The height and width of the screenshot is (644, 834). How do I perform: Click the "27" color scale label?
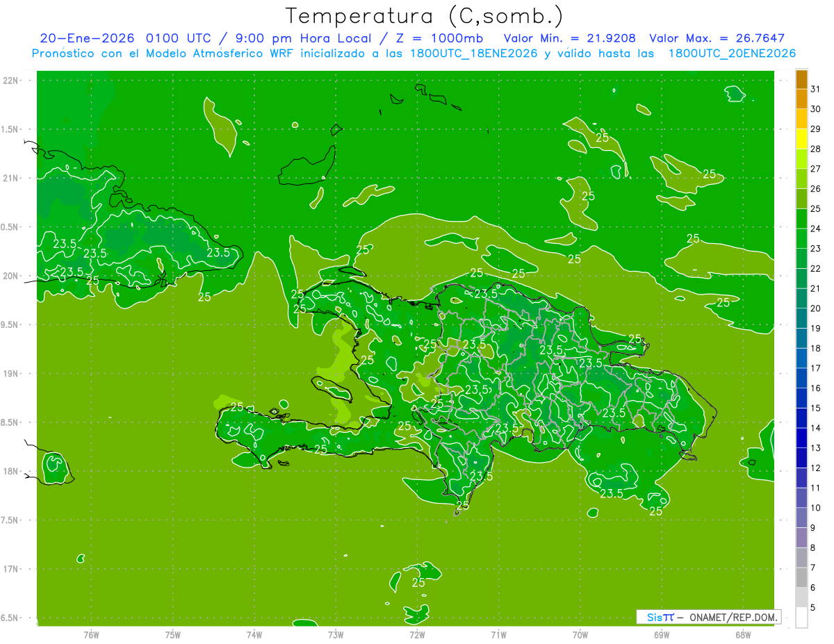(x=816, y=168)
